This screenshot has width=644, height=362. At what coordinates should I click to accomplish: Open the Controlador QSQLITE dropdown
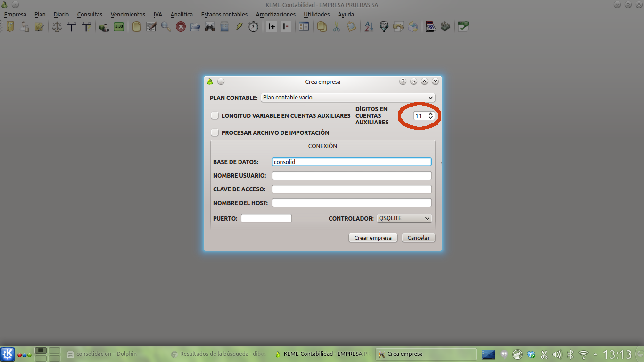point(405,218)
